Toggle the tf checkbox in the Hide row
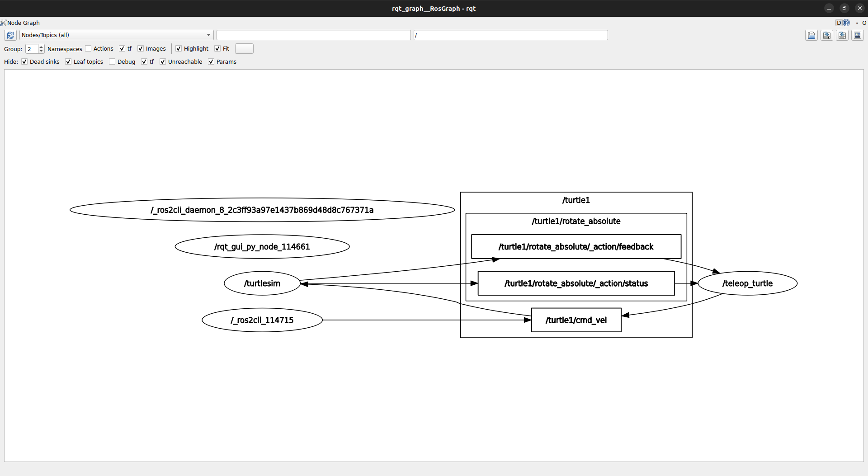 144,61
